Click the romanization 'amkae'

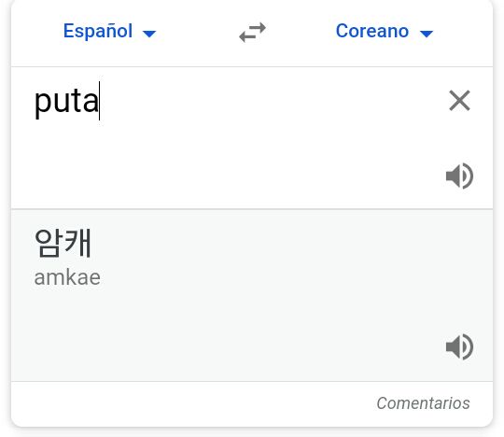(x=67, y=277)
